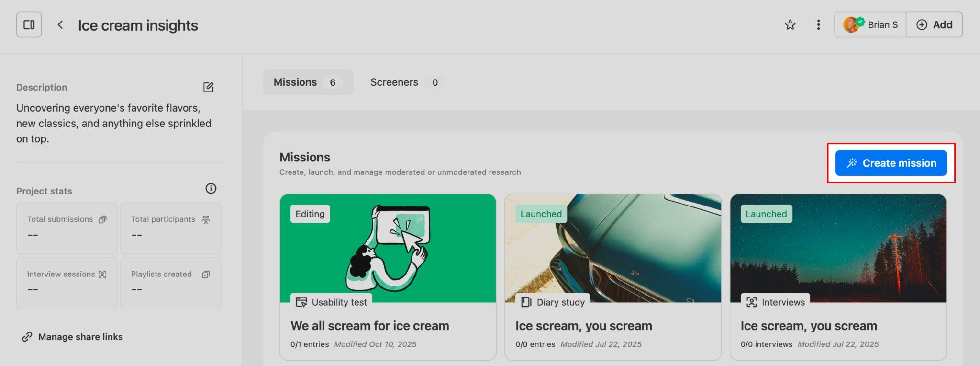Click the back arrow beside project title

[60, 25]
